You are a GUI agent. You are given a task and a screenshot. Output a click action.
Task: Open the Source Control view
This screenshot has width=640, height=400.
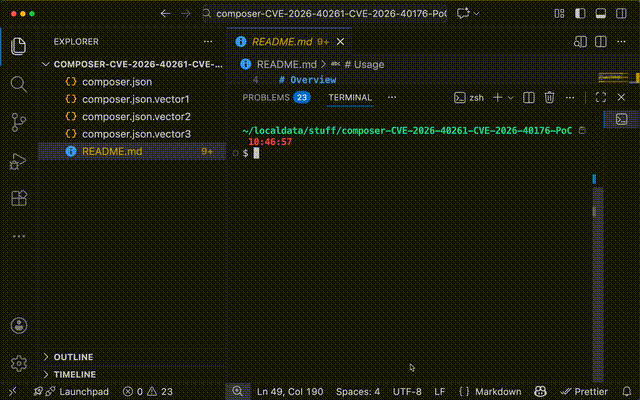[x=18, y=122]
